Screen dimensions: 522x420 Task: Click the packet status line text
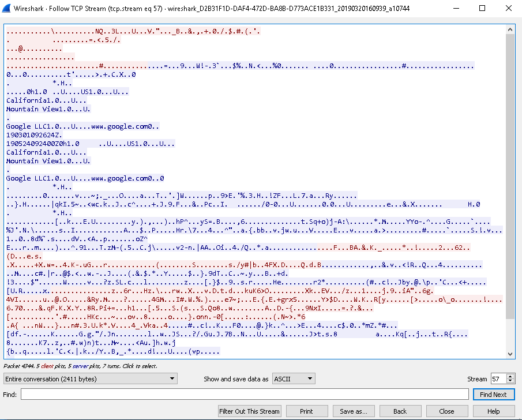(80, 366)
